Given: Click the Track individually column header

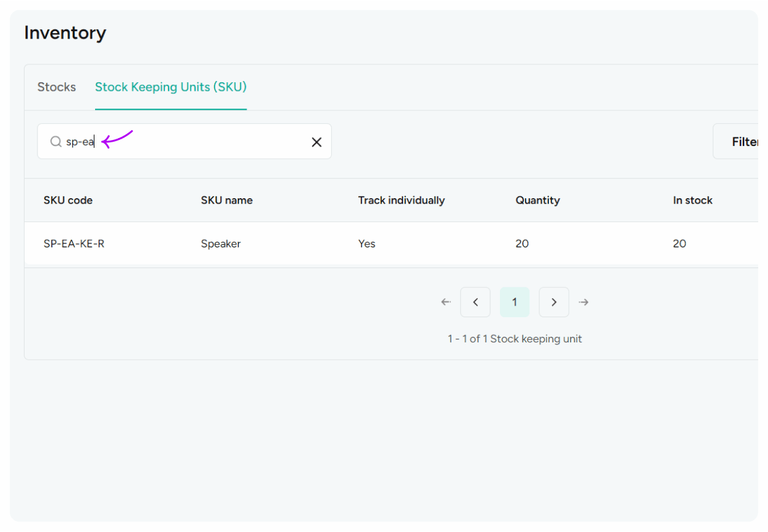Looking at the screenshot, I should point(401,200).
